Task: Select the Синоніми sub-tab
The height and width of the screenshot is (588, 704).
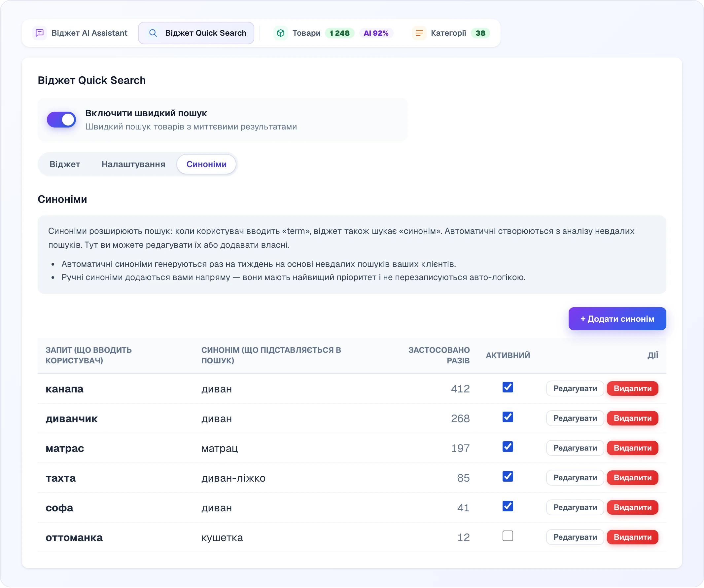Action: 206,165
